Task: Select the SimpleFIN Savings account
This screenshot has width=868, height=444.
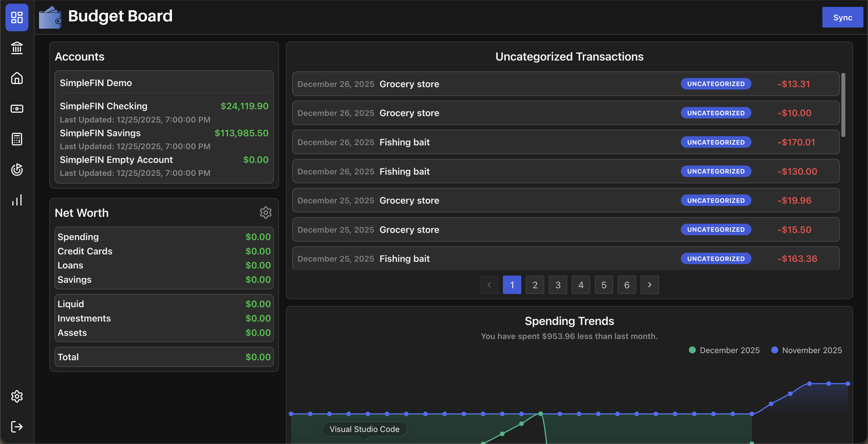Action: pos(164,139)
